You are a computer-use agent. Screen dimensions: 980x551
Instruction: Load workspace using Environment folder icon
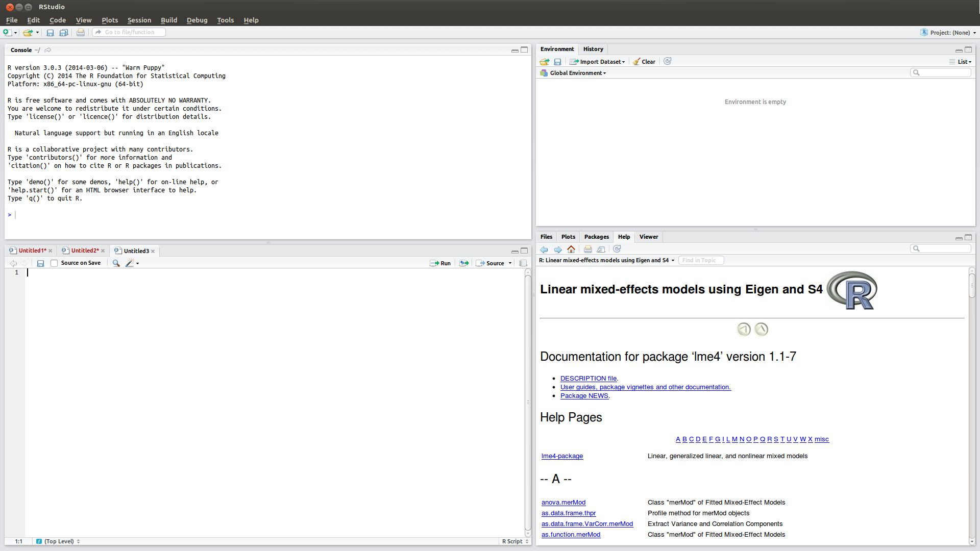pos(545,62)
